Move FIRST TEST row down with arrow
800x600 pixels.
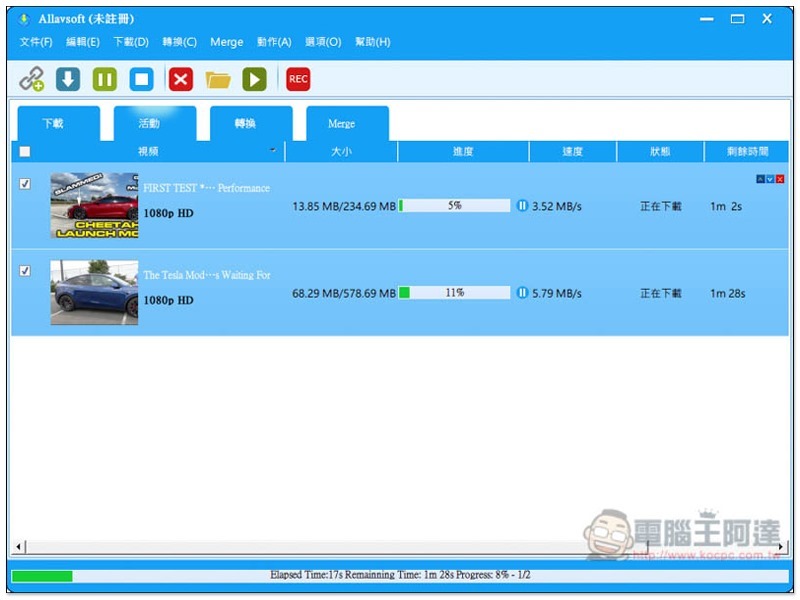[x=770, y=179]
